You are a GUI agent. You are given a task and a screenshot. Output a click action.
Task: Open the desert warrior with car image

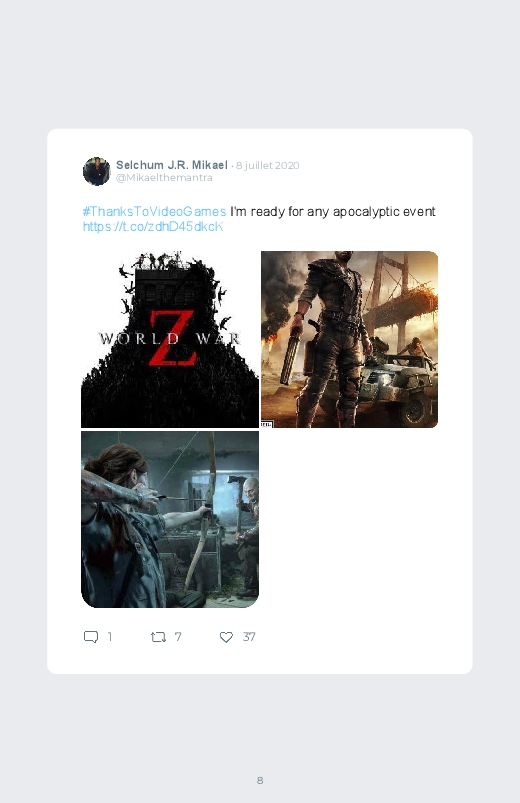[x=349, y=339]
